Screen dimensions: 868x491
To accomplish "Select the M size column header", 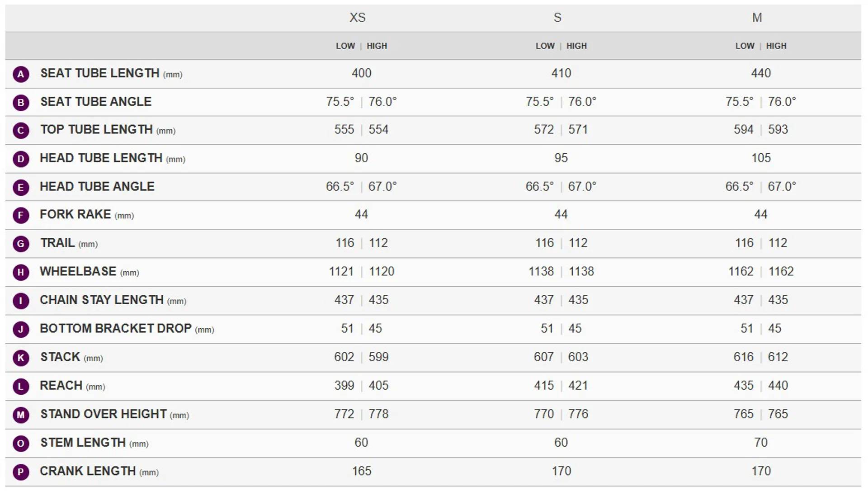I will (x=757, y=18).
